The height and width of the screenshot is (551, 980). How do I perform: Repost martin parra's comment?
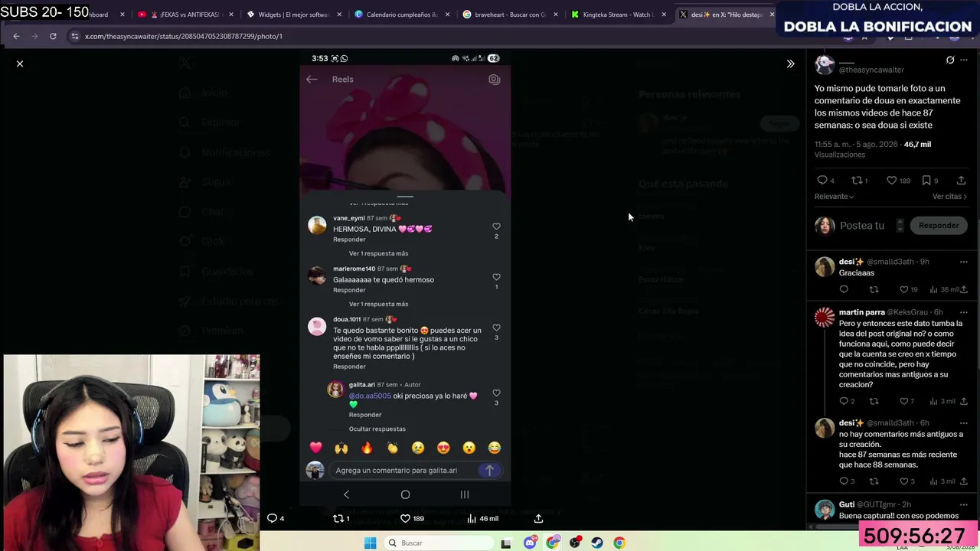click(x=874, y=401)
